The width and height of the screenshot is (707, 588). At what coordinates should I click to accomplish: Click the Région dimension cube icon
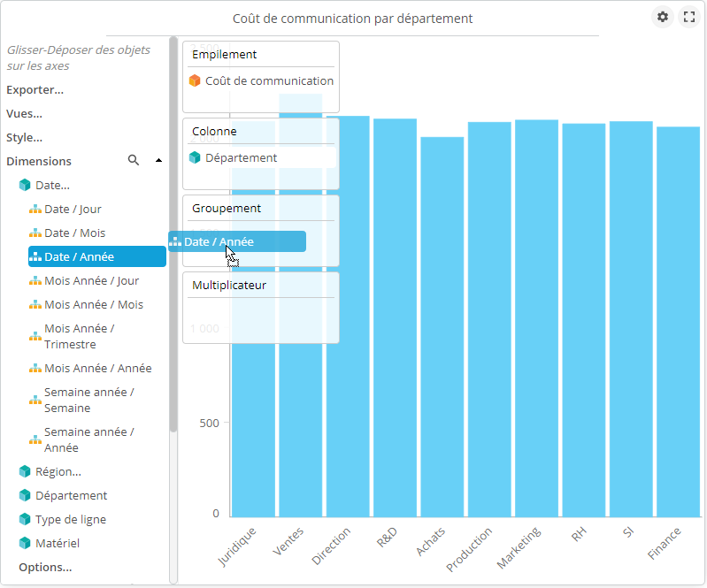pos(25,472)
